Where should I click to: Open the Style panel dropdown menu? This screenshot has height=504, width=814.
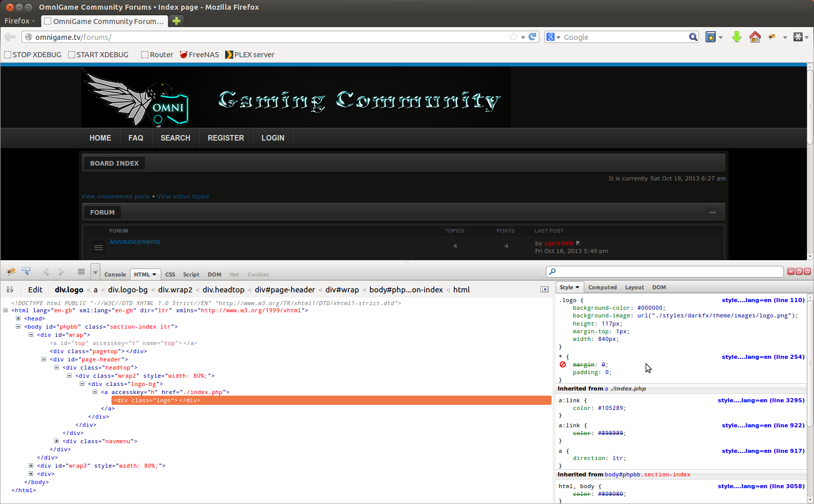[569, 287]
